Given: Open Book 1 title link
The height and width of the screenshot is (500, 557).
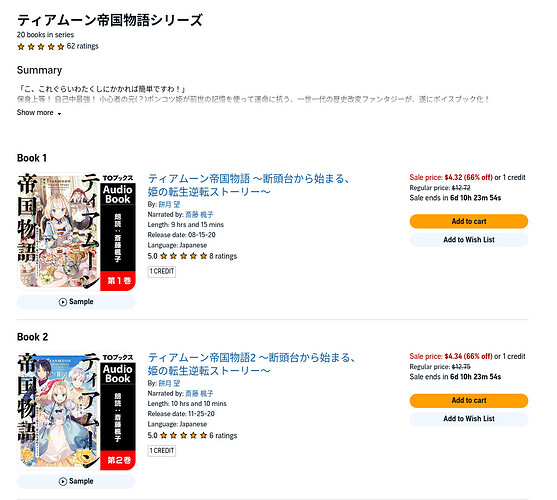Looking at the screenshot, I should [x=249, y=185].
